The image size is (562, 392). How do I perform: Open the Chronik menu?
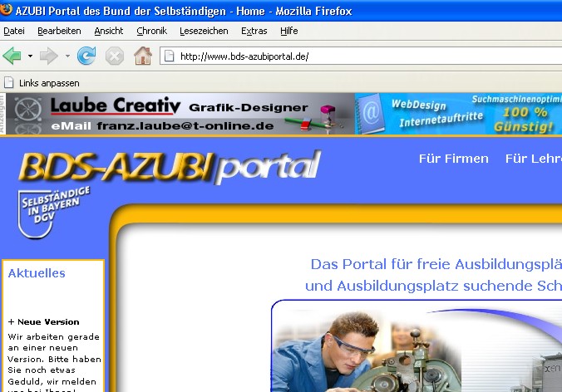pyautogui.click(x=151, y=32)
